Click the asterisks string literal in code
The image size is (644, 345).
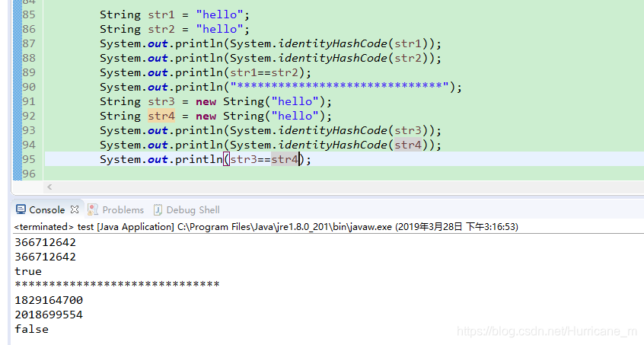tap(340, 87)
